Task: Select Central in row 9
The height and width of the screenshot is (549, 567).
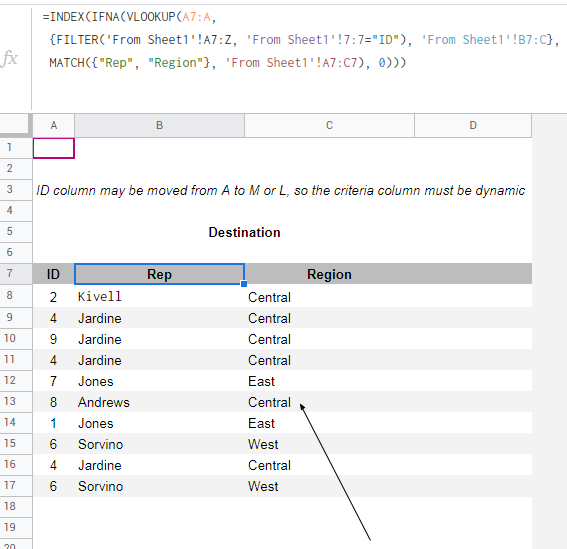Action: 329,318
